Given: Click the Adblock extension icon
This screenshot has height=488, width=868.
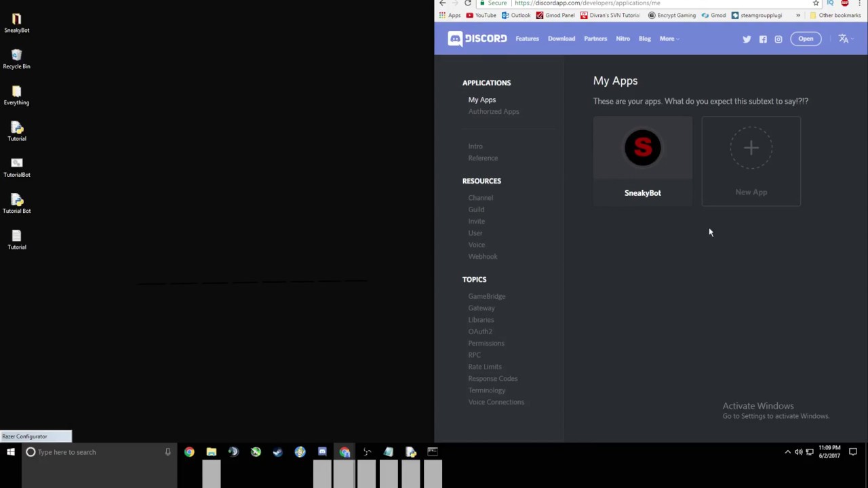Looking at the screenshot, I should click(845, 3).
